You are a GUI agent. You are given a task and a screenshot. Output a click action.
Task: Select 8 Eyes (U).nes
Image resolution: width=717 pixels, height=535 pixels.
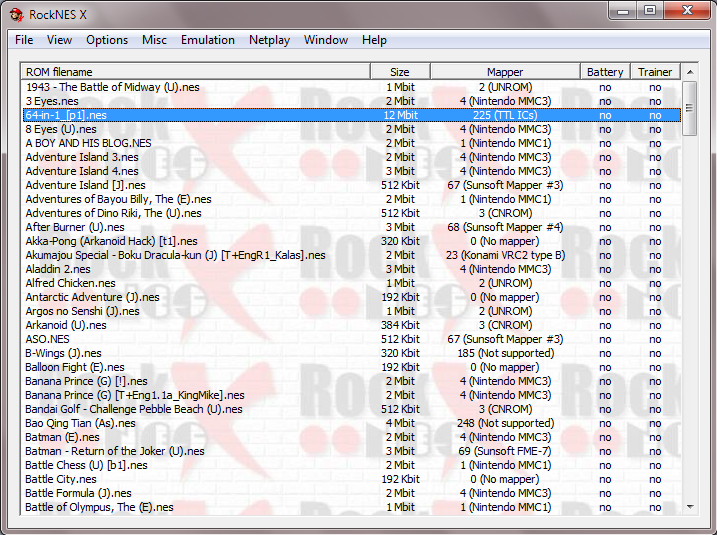(x=61, y=129)
